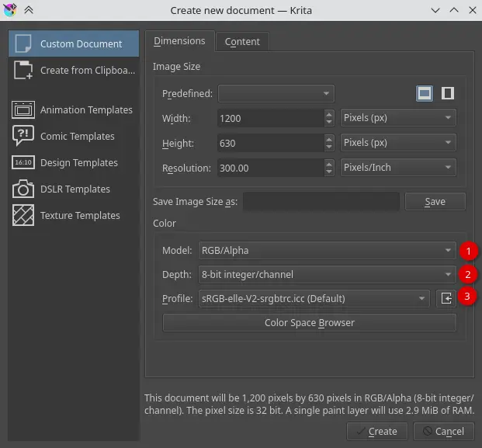Increase Height with the up arrow

[x=329, y=139]
